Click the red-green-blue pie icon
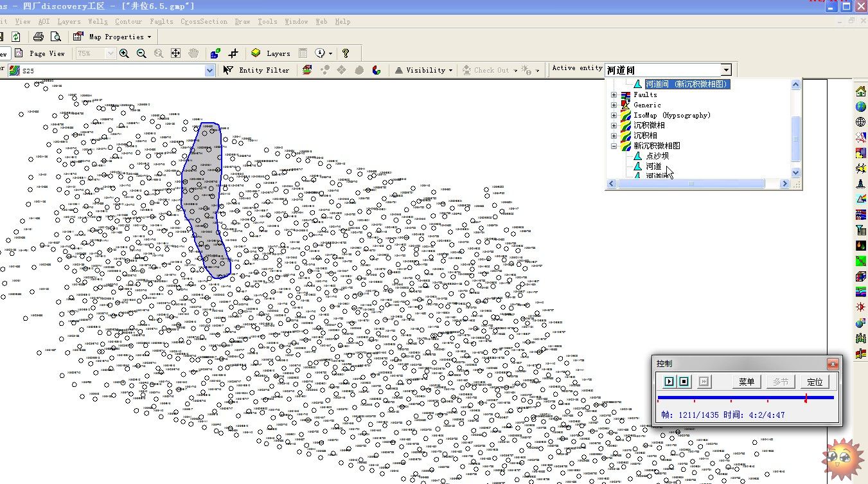Image resolution: width=868 pixels, height=484 pixels. point(376,70)
